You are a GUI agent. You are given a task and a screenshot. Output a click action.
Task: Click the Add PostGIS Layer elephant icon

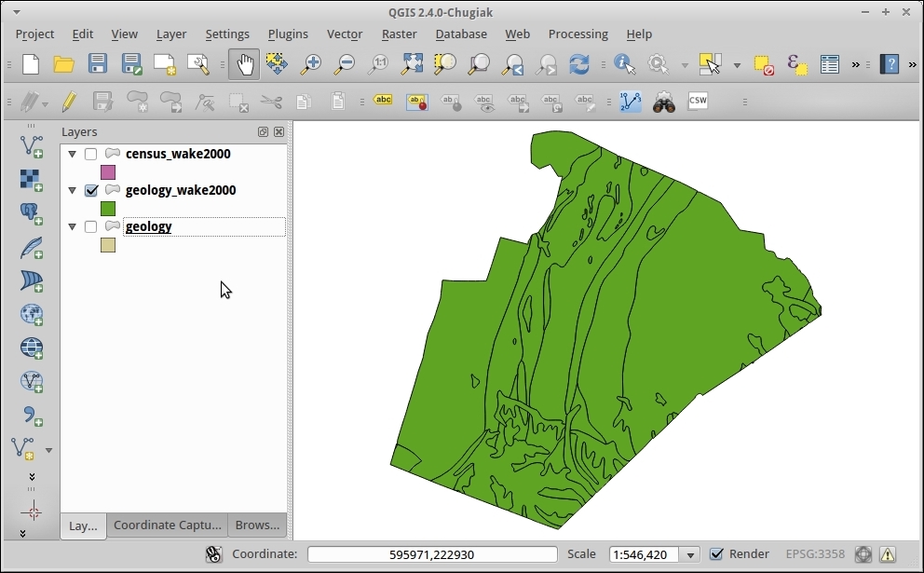[32, 213]
